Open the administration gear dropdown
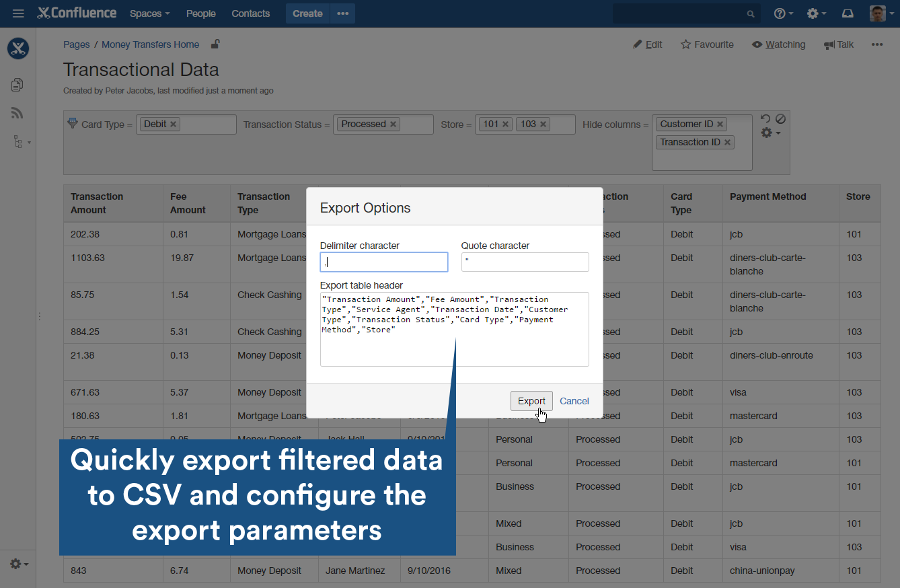This screenshot has height=588, width=900. point(814,13)
